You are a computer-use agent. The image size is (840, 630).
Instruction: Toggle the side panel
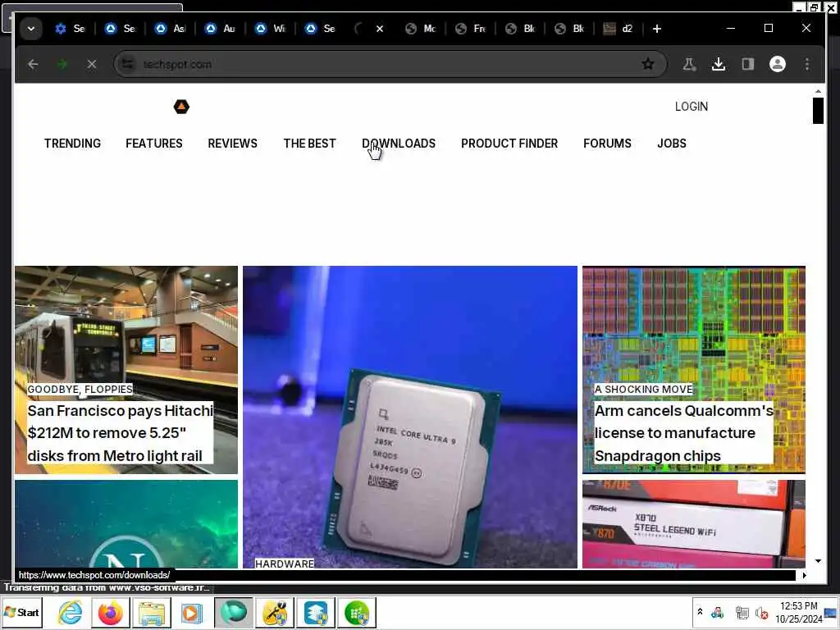pos(748,64)
